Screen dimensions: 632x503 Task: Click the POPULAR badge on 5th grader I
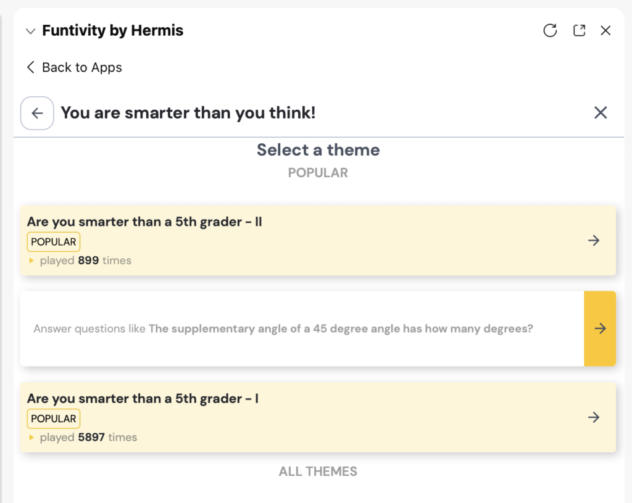point(54,418)
